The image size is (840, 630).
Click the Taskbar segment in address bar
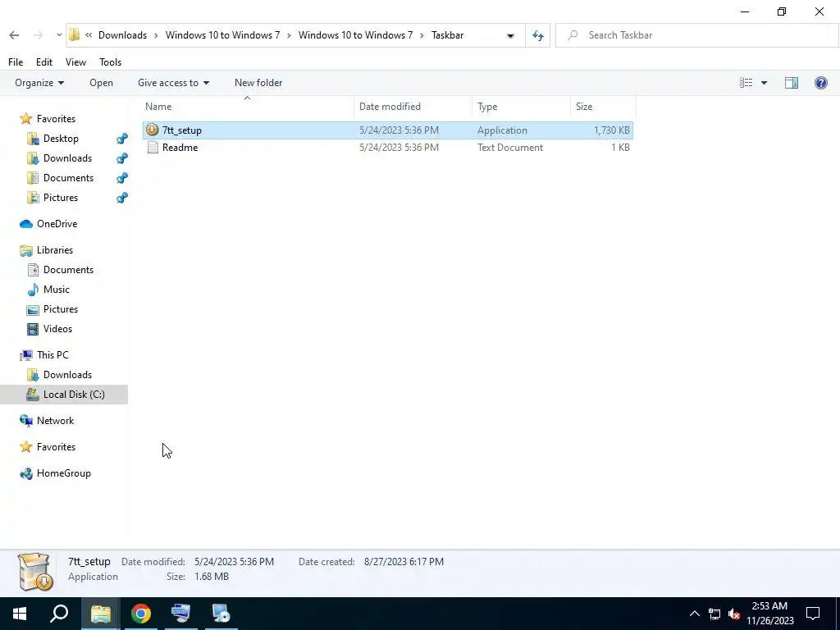point(447,35)
